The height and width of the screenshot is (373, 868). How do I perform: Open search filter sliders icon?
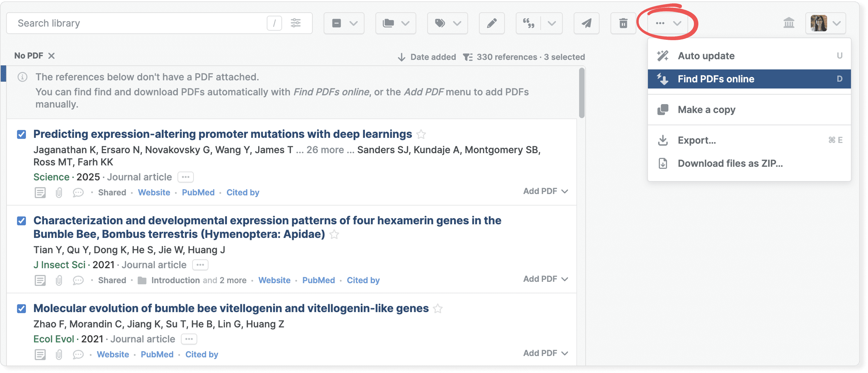(x=295, y=23)
